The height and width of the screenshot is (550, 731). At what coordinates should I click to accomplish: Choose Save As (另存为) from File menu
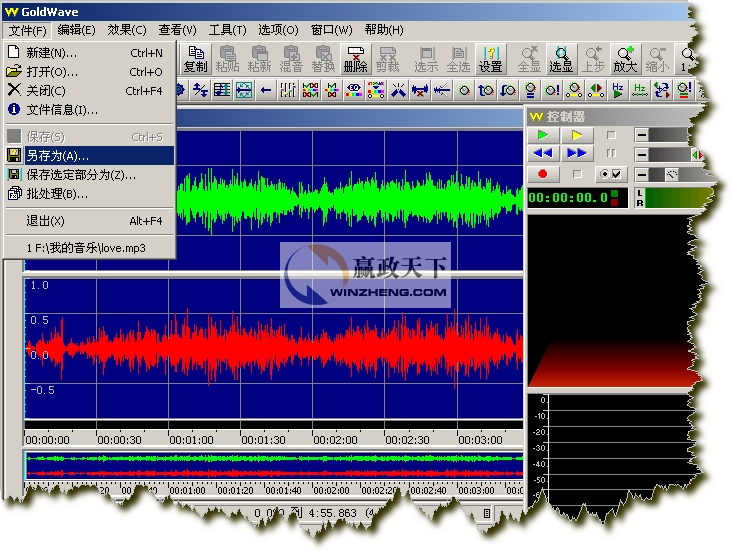coord(57,156)
